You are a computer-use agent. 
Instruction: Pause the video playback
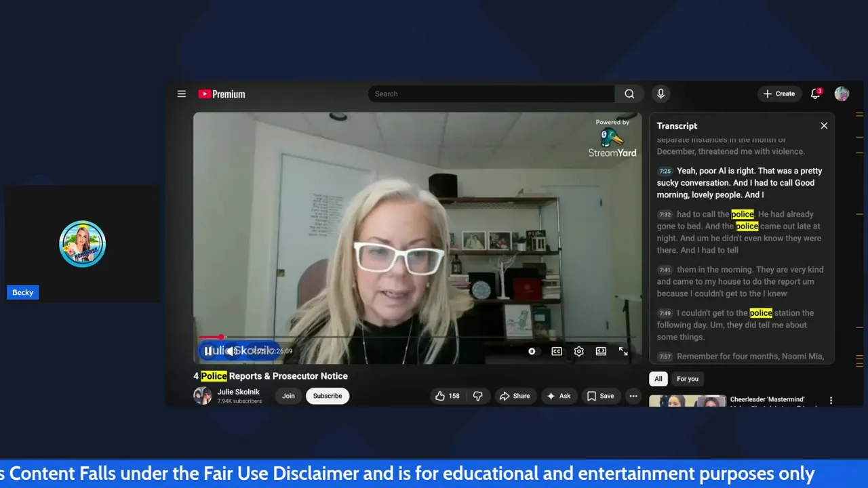pyautogui.click(x=208, y=351)
